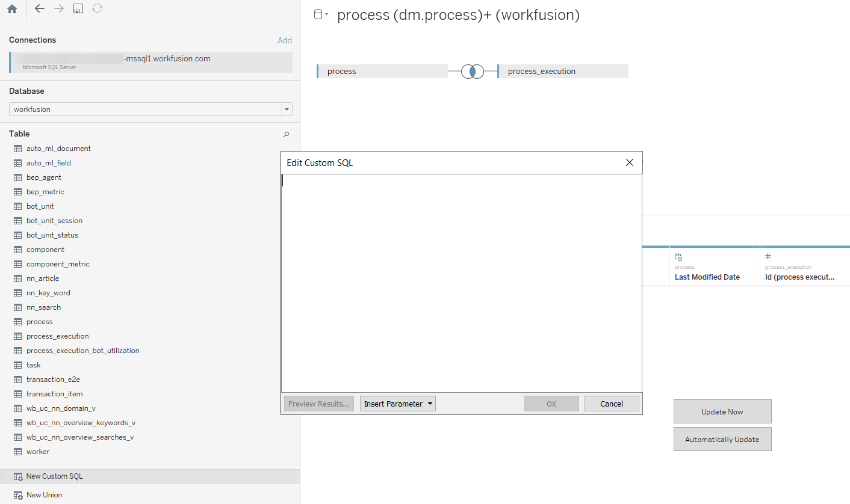850x504 pixels.
Task: Open the data source cylinder icon menu
Action: click(321, 15)
